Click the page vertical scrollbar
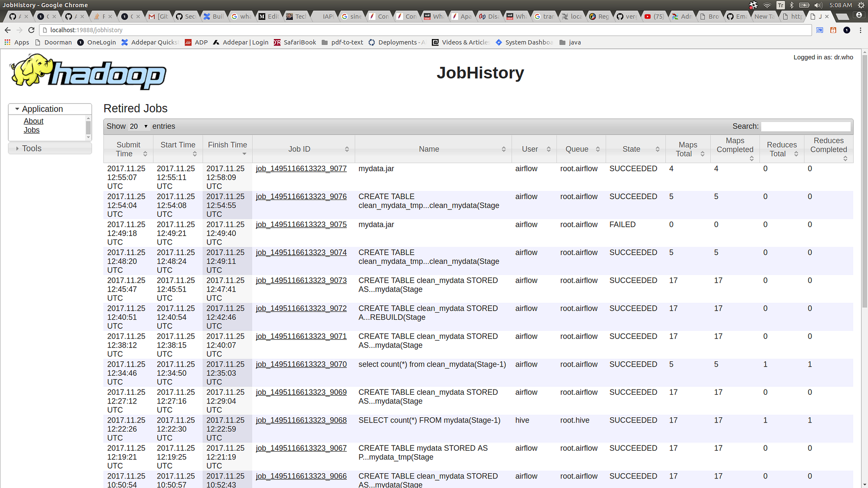The height and width of the screenshot is (488, 868). coord(864,182)
